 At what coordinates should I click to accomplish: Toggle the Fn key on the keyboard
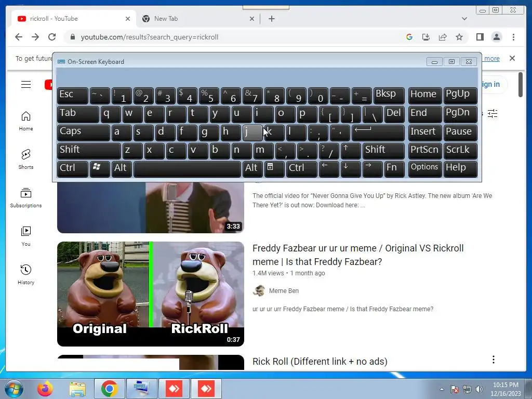[x=394, y=169]
